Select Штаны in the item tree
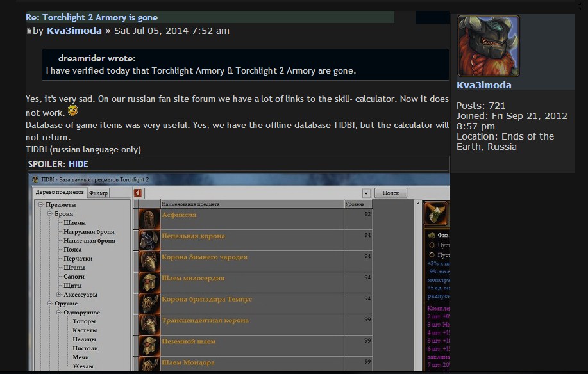 pos(74,267)
